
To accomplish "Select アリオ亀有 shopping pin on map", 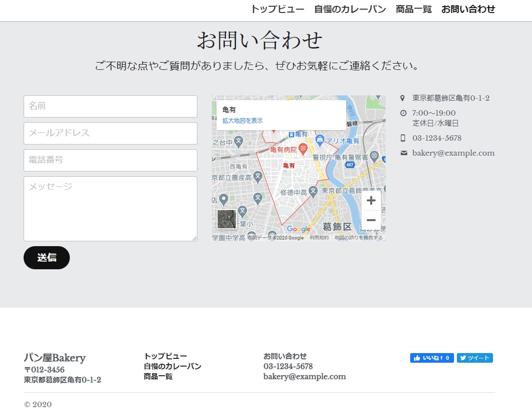I will (x=320, y=140).
